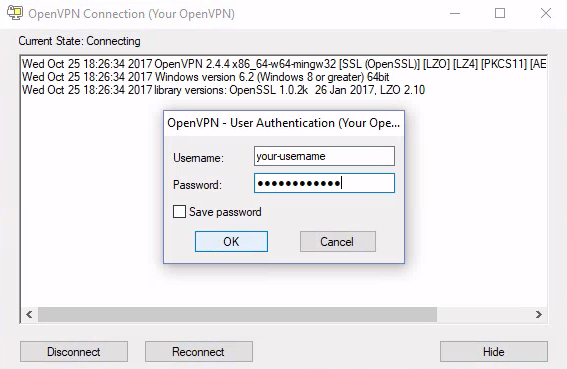
Task: Close the OpenVPN Connection window
Action: [x=546, y=13]
